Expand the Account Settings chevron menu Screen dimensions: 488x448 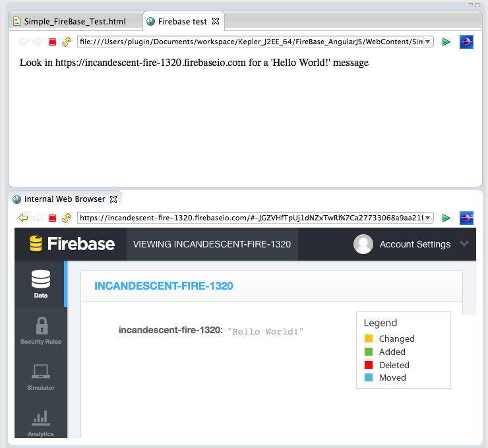click(464, 243)
